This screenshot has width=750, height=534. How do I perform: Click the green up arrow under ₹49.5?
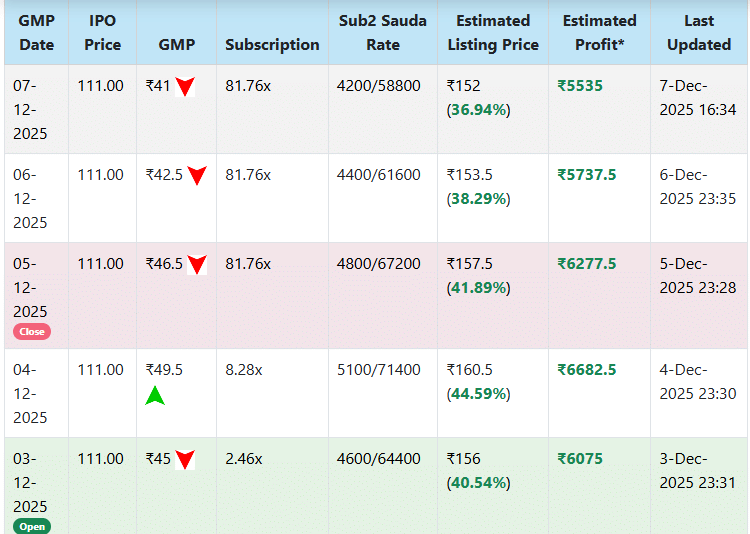(x=155, y=395)
